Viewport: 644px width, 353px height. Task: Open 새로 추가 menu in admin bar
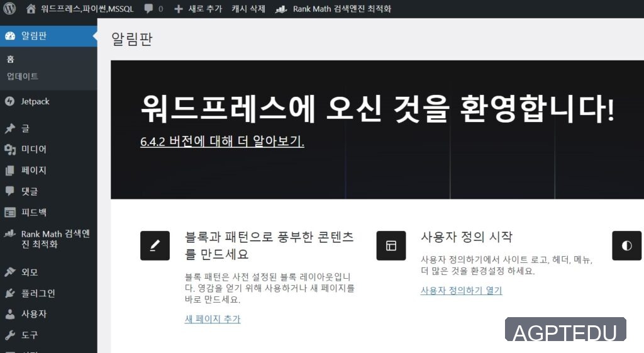point(205,9)
